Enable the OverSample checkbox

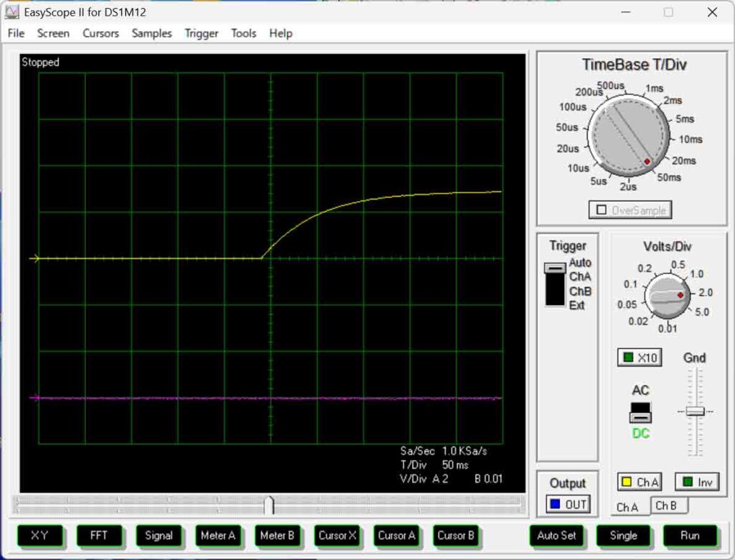coord(630,210)
